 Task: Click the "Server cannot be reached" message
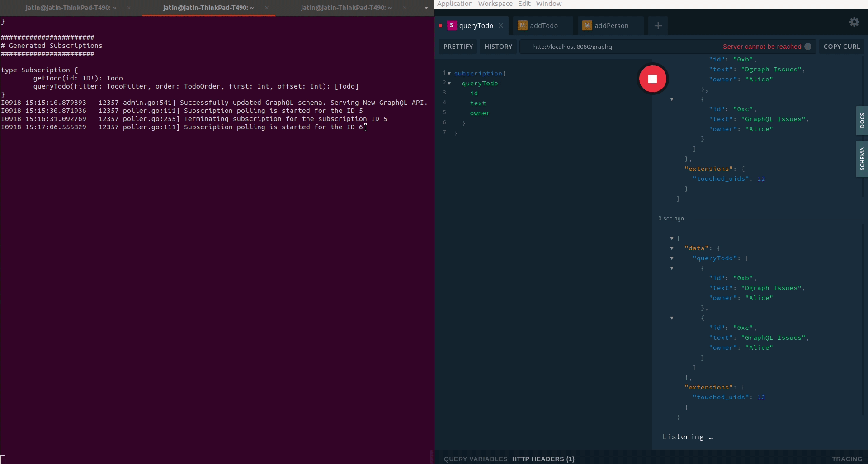tap(762, 47)
